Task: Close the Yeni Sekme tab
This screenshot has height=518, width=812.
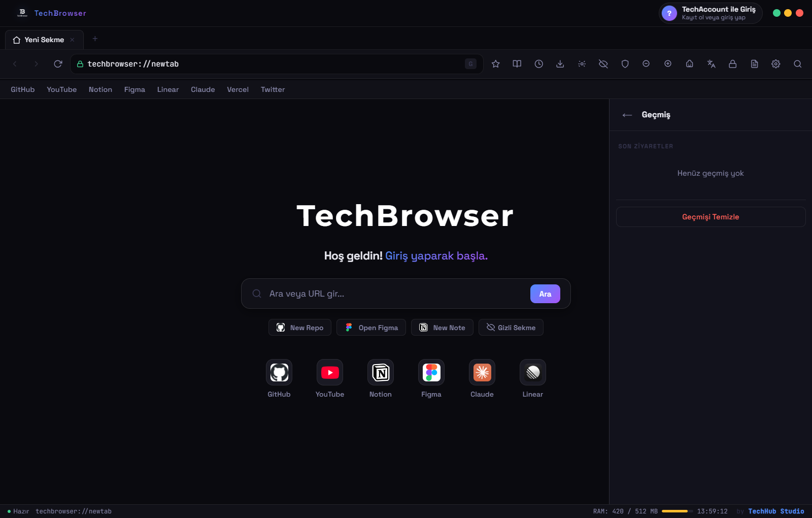Action: [x=72, y=40]
